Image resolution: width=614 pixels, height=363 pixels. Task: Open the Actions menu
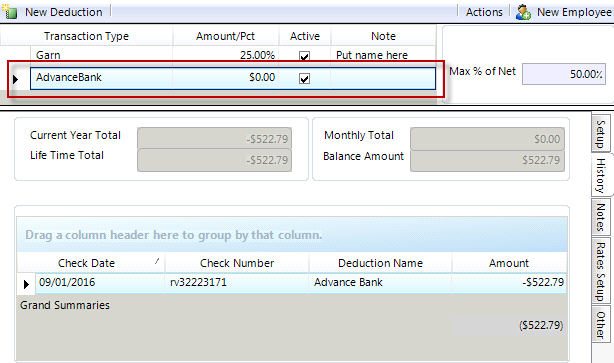click(484, 12)
